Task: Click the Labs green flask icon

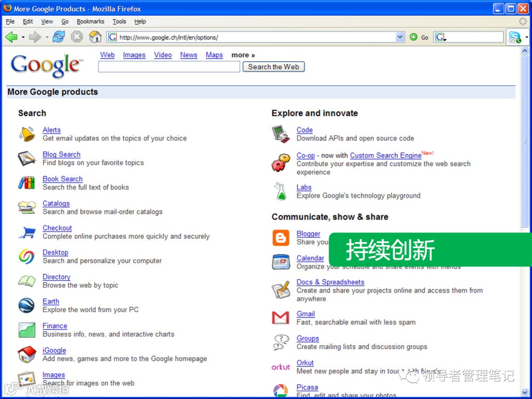Action: coord(281,191)
